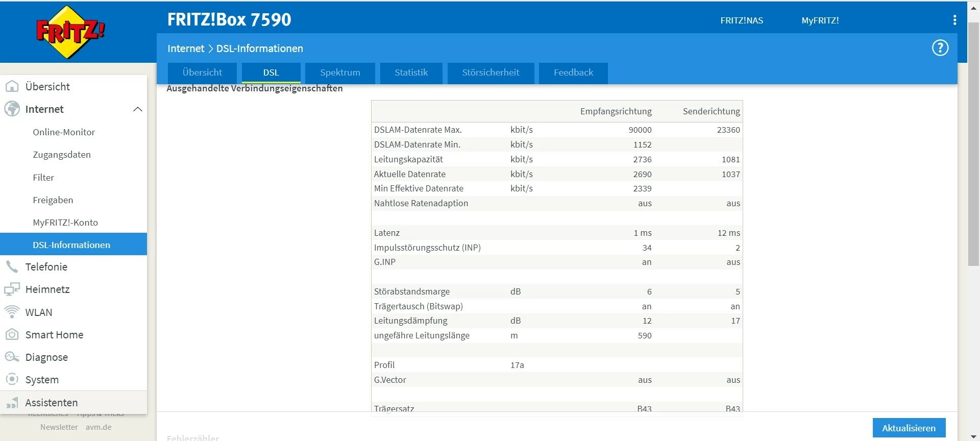The width and height of the screenshot is (980, 441).
Task: Click the Diagnose icon in sidebar
Action: tap(12, 357)
